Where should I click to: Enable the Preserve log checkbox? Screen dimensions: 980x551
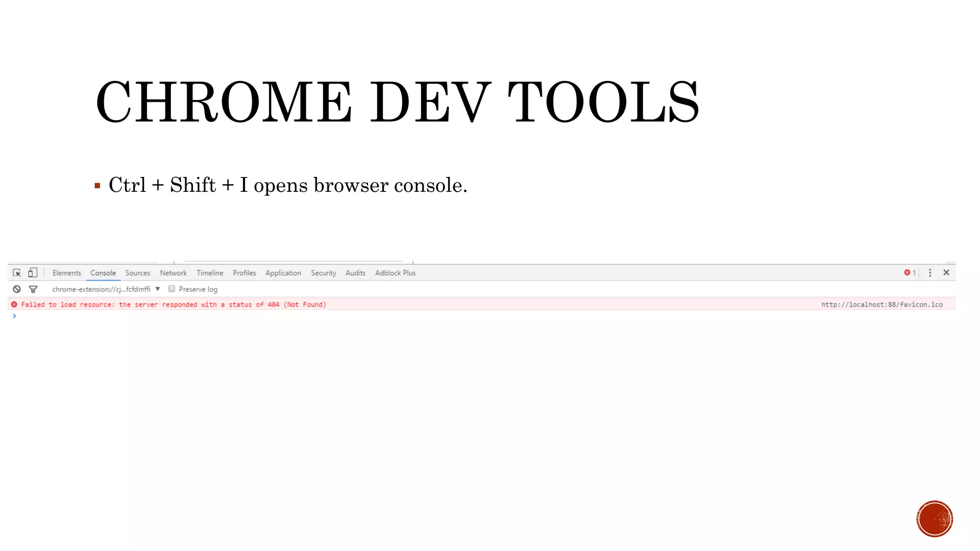(x=171, y=289)
